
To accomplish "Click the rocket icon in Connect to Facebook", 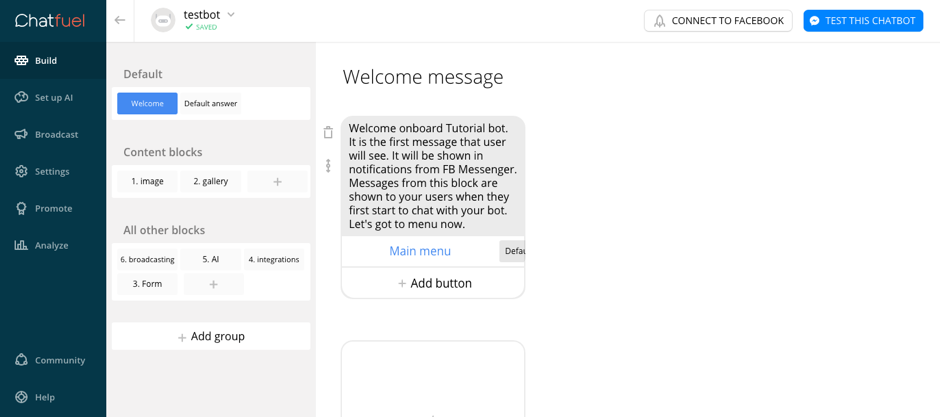I will coord(659,21).
